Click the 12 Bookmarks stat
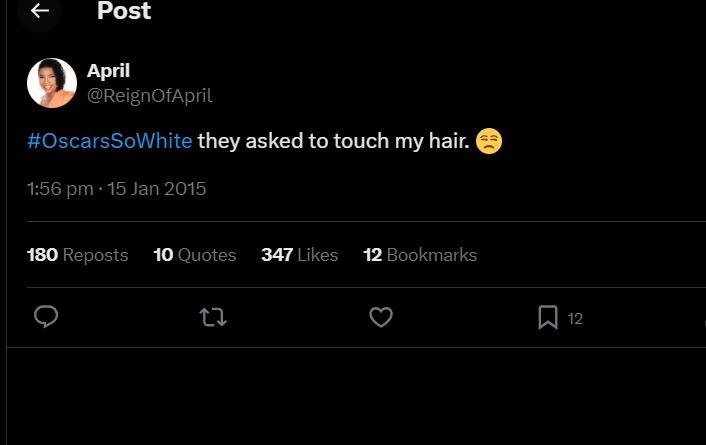Image resolution: width=706 pixels, height=445 pixels. click(x=419, y=255)
